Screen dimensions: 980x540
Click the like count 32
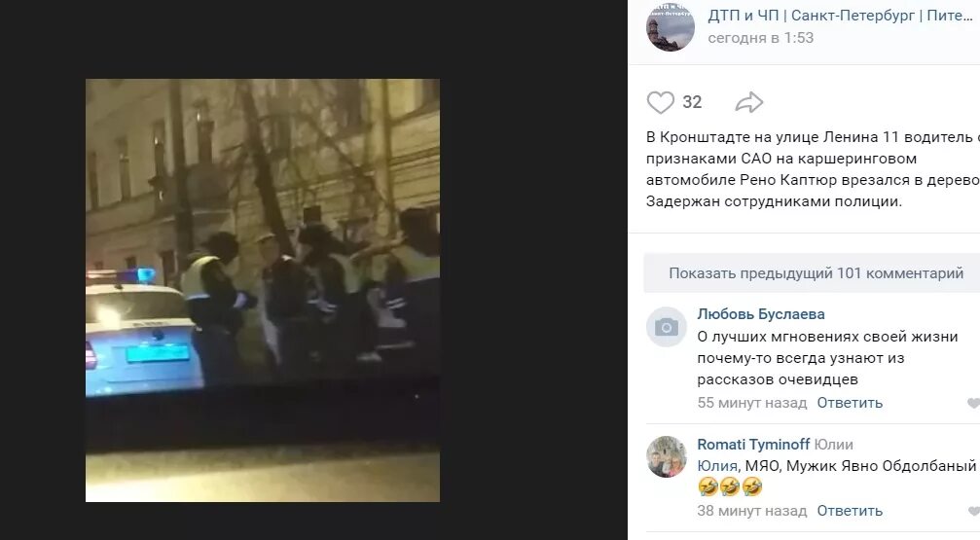click(692, 102)
